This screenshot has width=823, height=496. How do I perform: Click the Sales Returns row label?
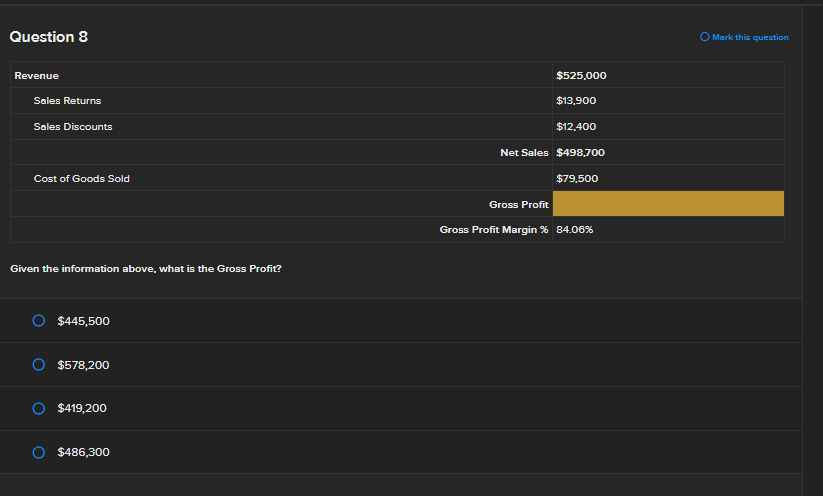coord(67,101)
